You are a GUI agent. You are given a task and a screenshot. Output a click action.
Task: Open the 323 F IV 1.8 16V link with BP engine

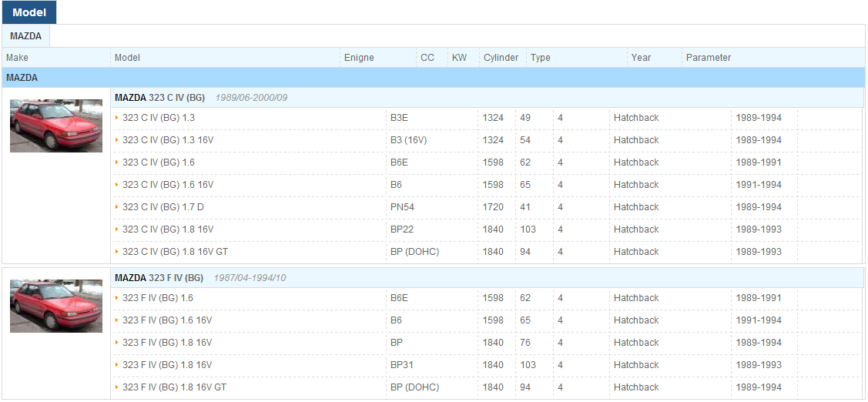coord(167,343)
